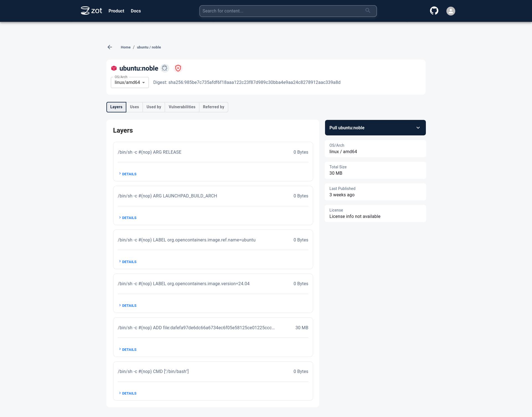Open the Docs menu item
This screenshot has height=417, width=532.
coord(135,11)
